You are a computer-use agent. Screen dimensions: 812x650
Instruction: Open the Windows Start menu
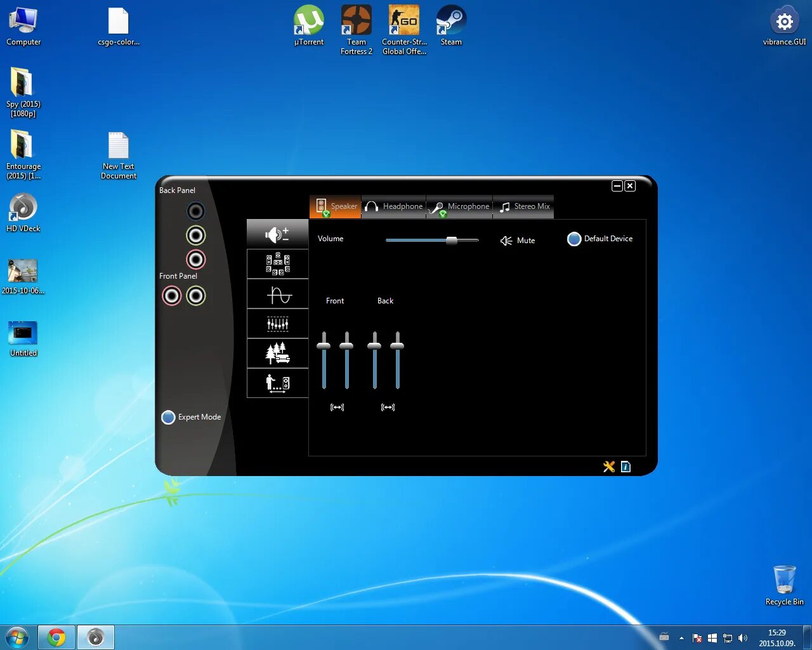click(17, 637)
